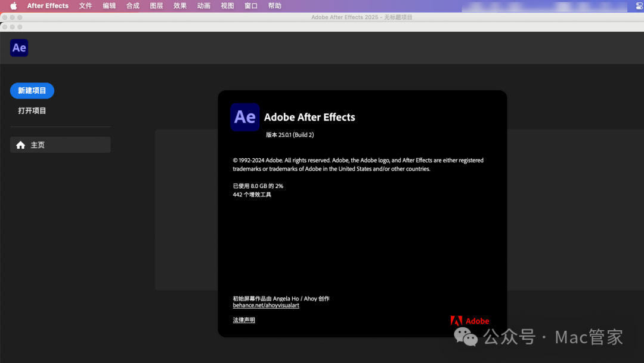Open the 窗口 menu

point(251,6)
